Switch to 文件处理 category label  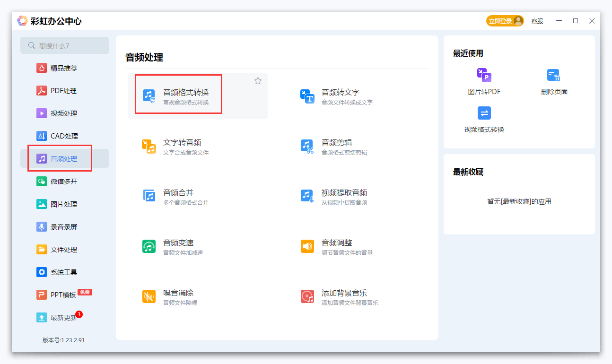tap(64, 250)
